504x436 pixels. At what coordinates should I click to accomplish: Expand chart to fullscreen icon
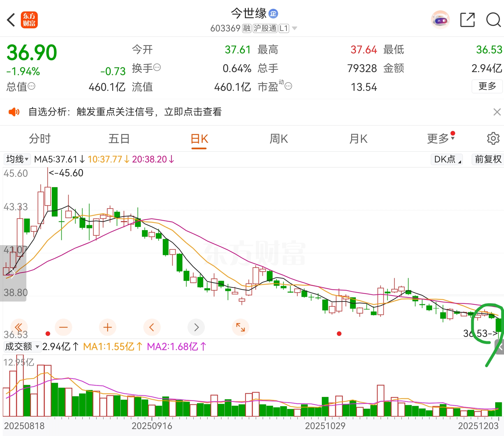click(240, 327)
